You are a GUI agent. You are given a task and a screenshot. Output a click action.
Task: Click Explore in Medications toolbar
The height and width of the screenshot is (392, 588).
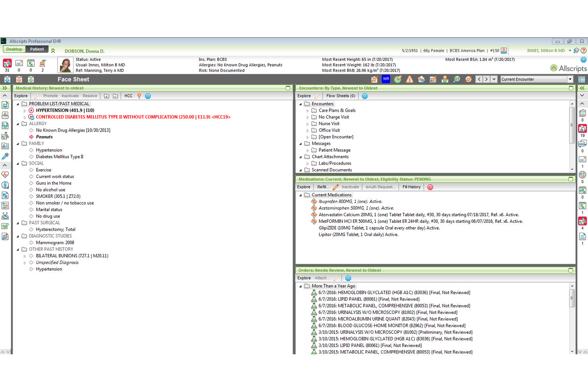point(304,187)
